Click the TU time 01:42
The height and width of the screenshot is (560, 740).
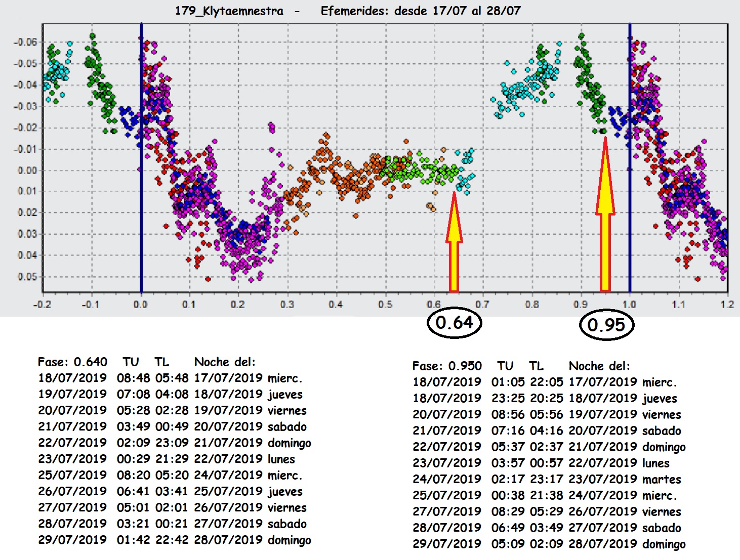point(134,540)
